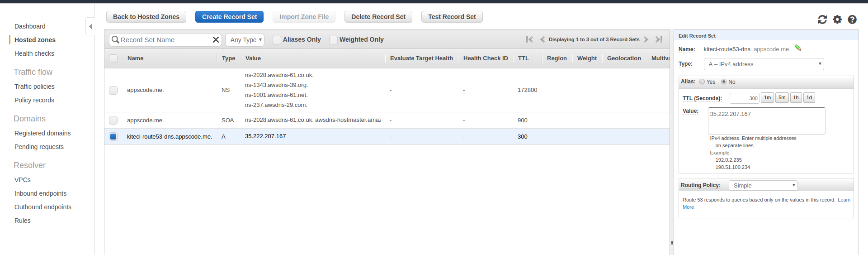Expand the Routing Policy dropdown
Image resolution: width=868 pixels, height=255 pixels.
tap(763, 186)
